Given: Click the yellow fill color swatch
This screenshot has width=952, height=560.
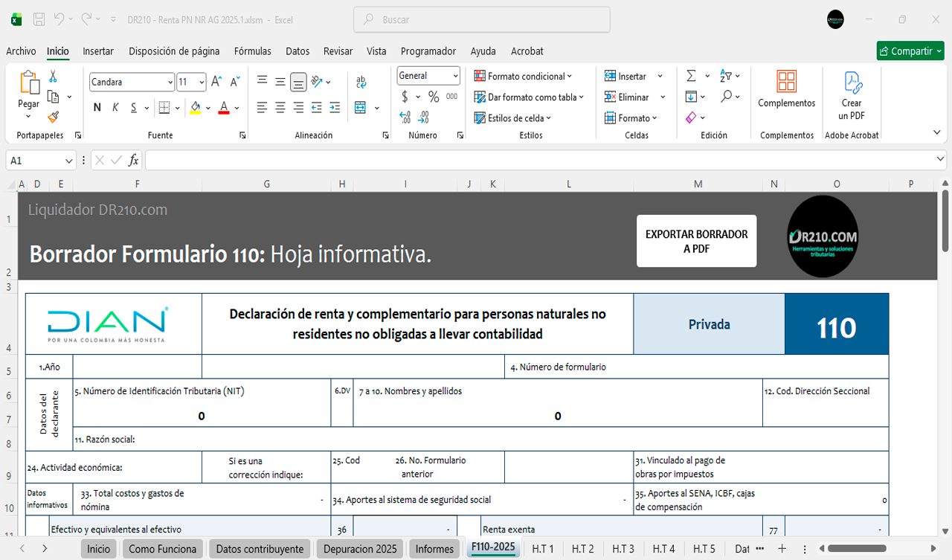Looking at the screenshot, I should pos(195,108).
